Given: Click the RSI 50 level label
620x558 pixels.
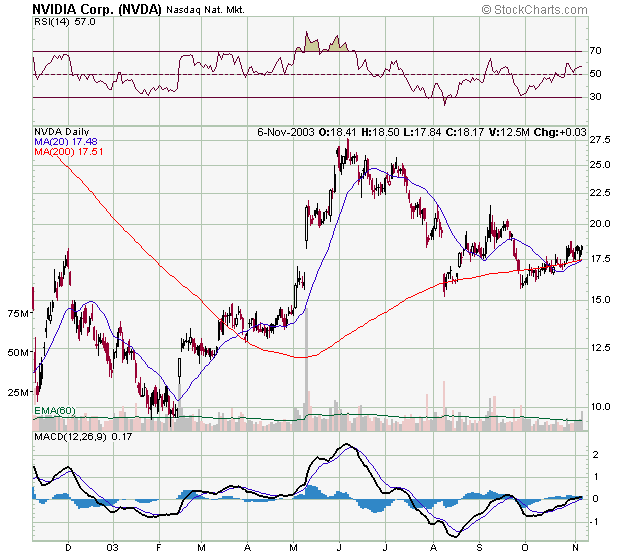Looking at the screenshot, I should click(595, 74).
